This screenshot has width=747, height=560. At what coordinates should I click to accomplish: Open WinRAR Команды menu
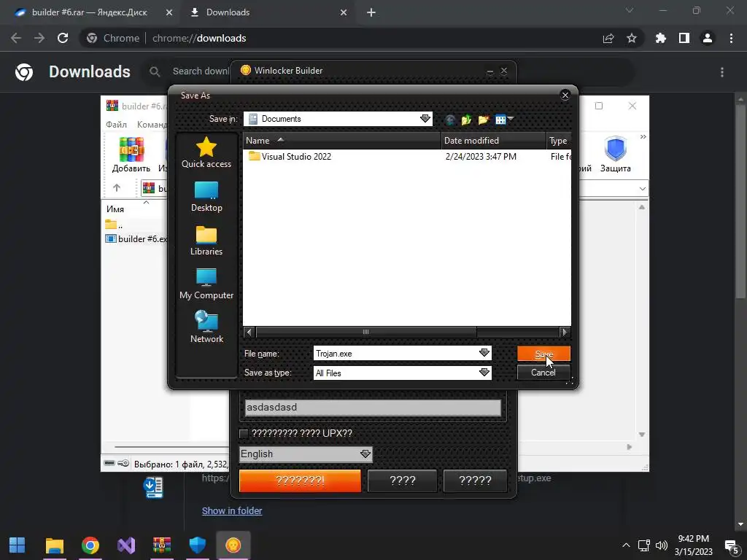coord(152,124)
